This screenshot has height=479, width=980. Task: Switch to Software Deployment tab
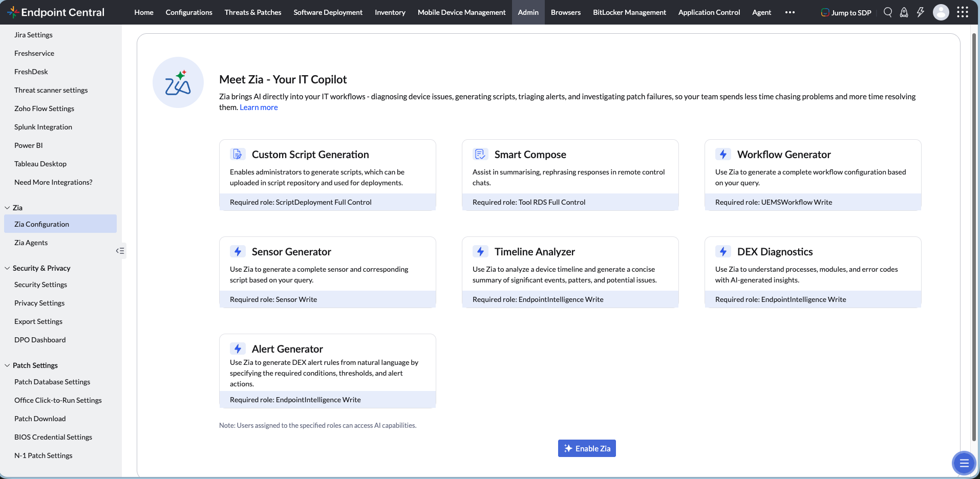click(328, 12)
